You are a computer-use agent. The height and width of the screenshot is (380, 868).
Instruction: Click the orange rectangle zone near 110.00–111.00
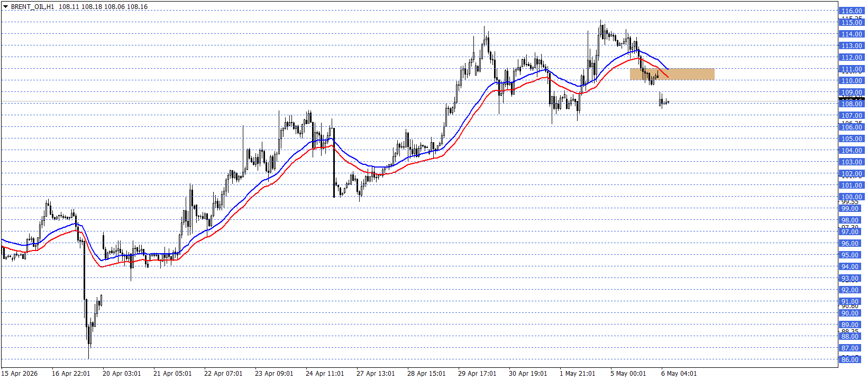[x=672, y=74]
